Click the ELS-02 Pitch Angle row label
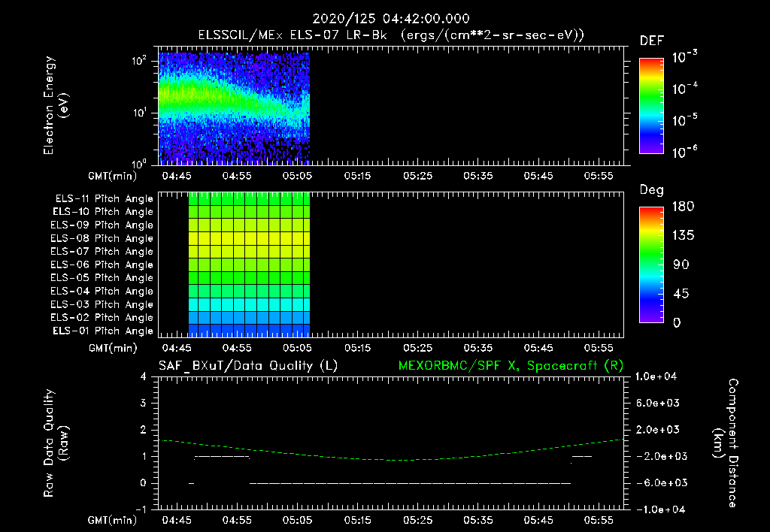Viewport: 770px width, 532px height. click(102, 318)
